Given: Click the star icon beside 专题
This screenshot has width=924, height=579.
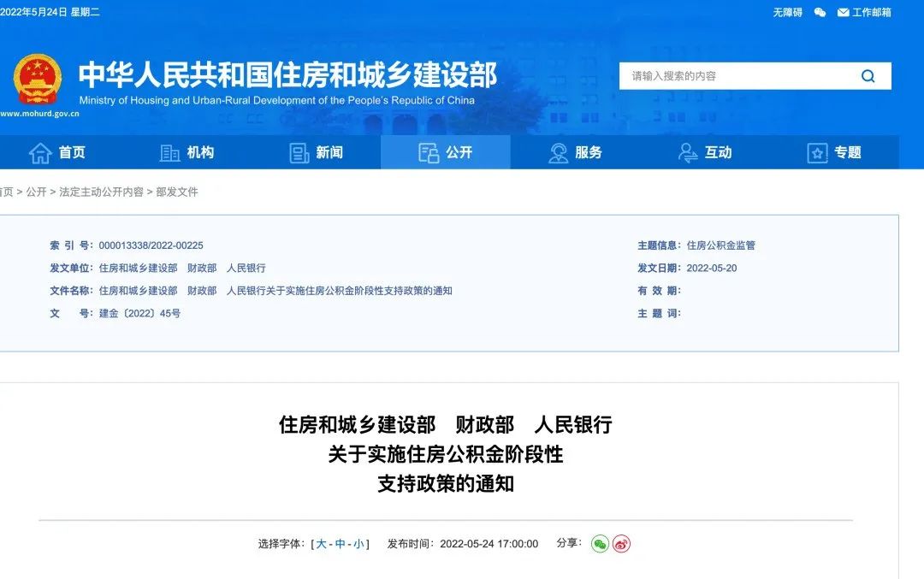Looking at the screenshot, I should pyautogui.click(x=817, y=153).
